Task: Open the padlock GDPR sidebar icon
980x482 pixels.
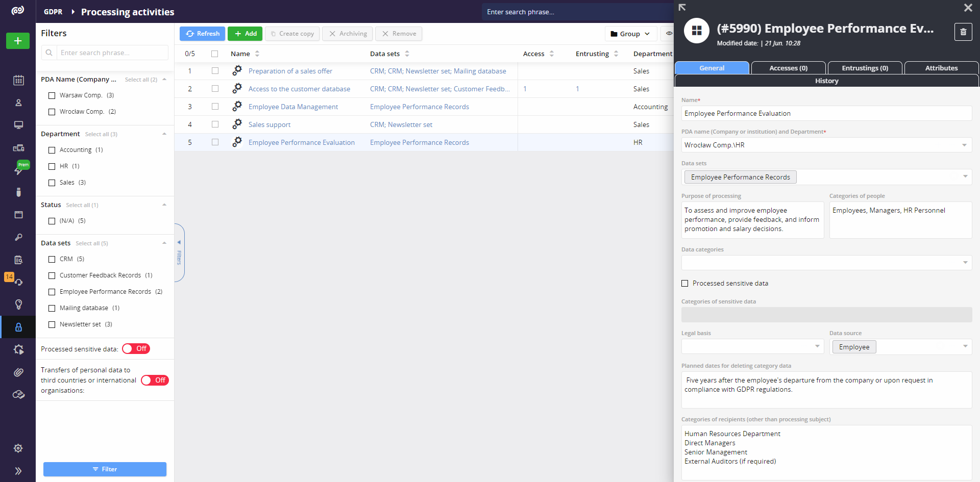Action: coord(18,327)
